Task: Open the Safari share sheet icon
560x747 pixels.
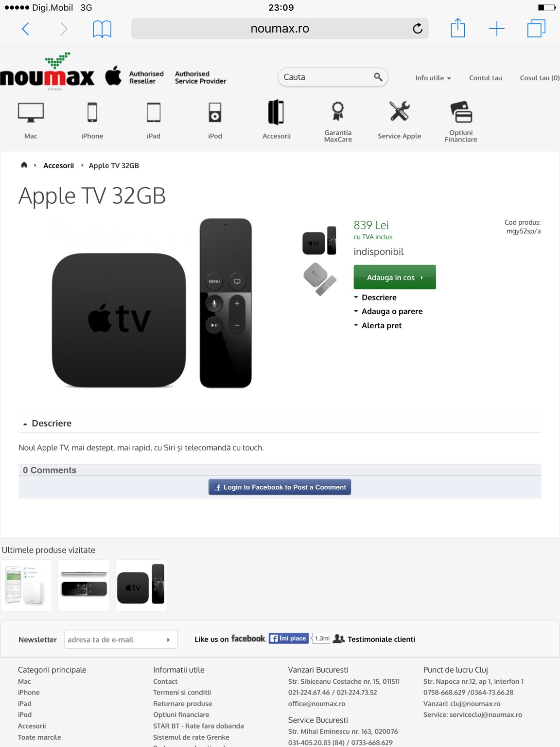Action: (x=457, y=28)
